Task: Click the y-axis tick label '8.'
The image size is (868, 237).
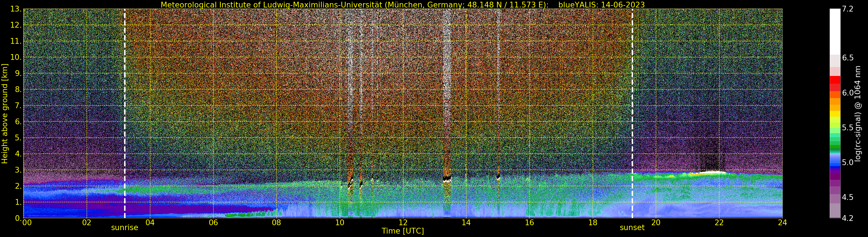Action: coord(18,89)
